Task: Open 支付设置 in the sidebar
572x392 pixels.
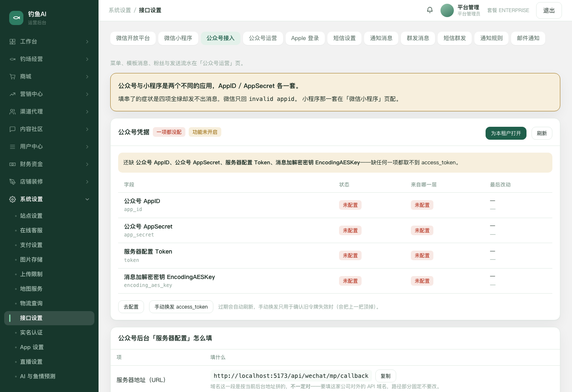Action: [x=49, y=245]
